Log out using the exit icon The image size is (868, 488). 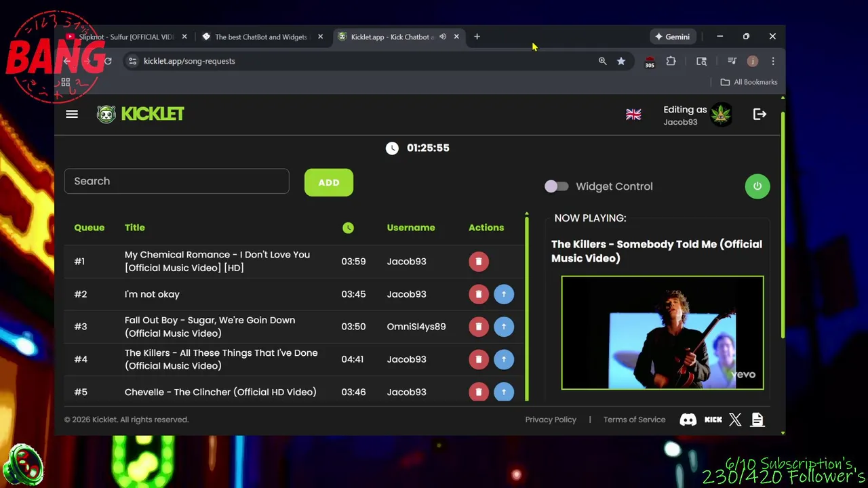(x=759, y=115)
